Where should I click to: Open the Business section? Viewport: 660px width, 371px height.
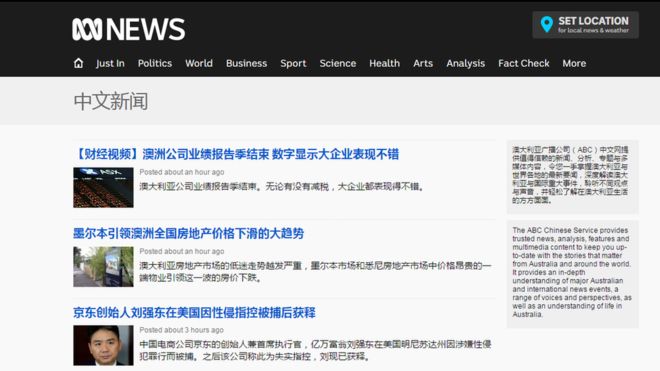click(x=246, y=63)
